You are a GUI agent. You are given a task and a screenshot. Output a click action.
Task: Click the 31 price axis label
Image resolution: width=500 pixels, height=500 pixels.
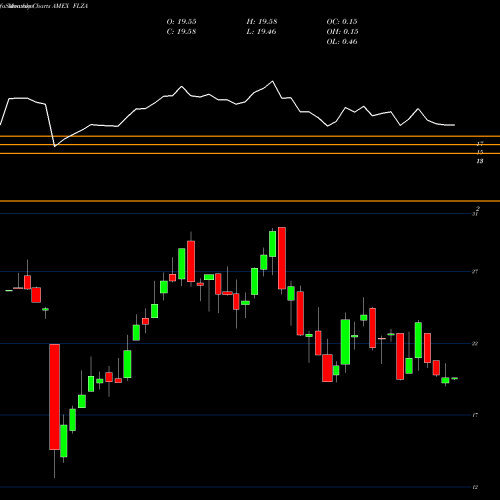click(475, 214)
